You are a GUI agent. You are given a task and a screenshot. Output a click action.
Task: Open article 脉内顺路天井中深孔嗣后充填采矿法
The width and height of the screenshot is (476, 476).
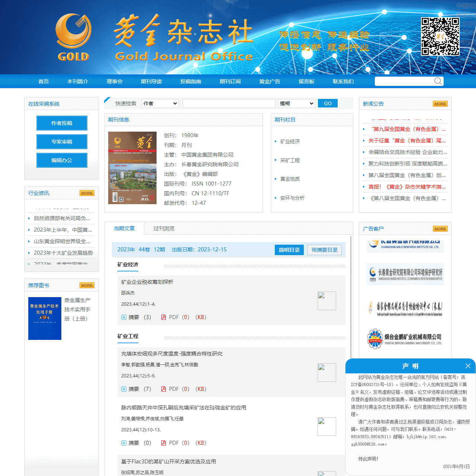point(184,408)
